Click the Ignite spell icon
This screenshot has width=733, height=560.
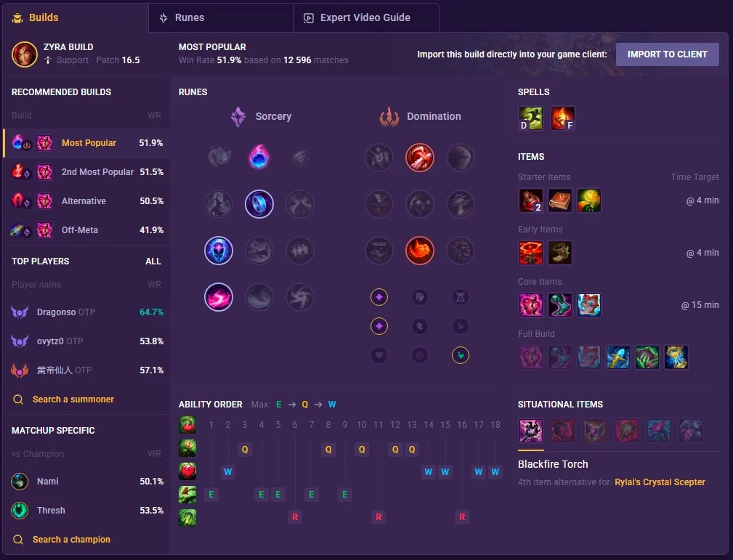[x=562, y=118]
